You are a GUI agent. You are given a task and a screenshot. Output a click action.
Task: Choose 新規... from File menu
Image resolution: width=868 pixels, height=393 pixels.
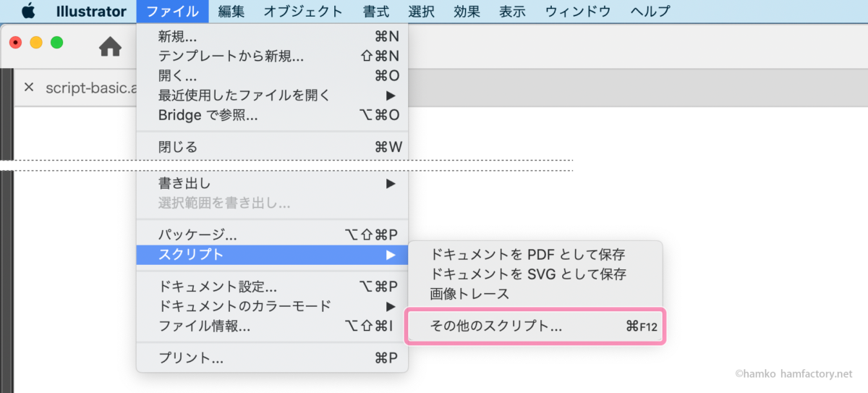[272, 36]
